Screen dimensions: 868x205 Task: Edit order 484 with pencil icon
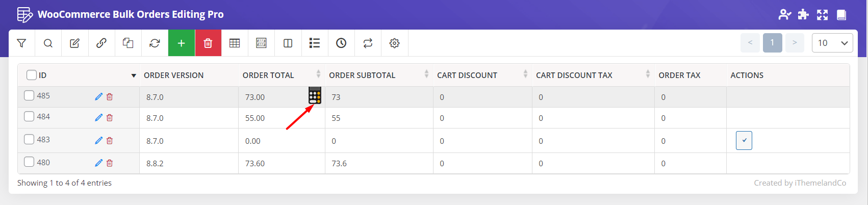tap(98, 118)
